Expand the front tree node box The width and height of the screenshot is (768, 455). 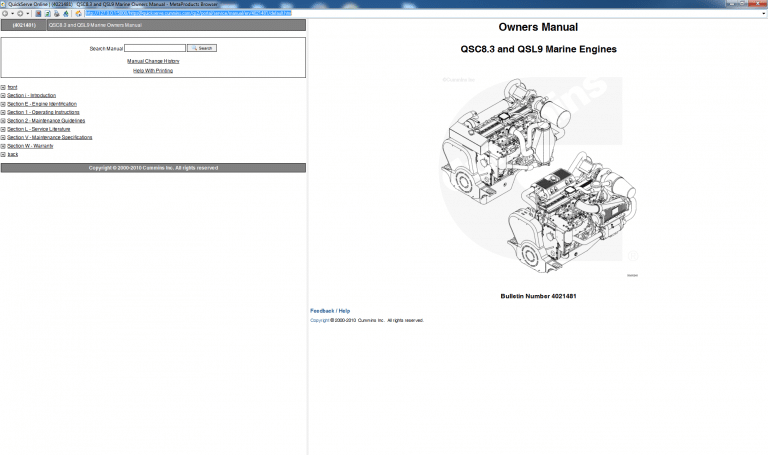3,88
